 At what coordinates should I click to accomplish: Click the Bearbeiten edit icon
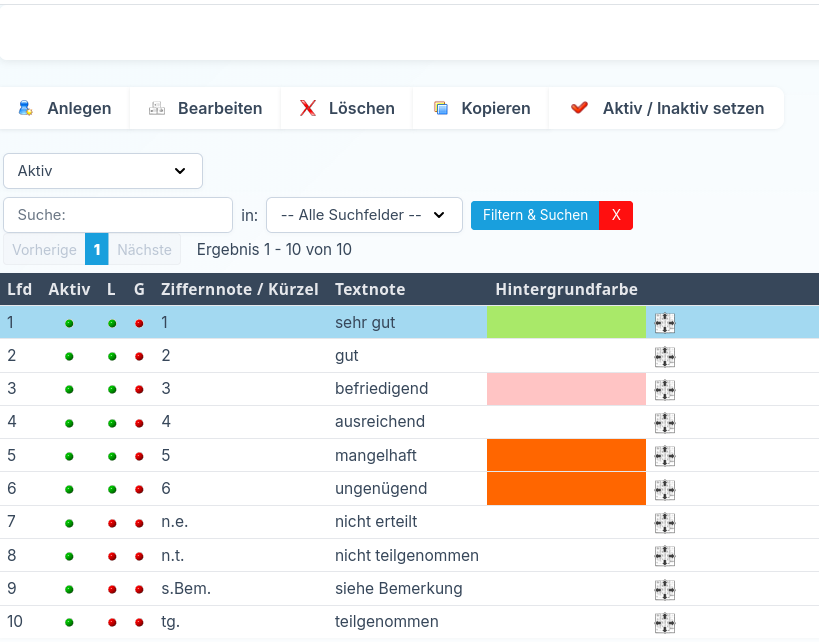156,108
